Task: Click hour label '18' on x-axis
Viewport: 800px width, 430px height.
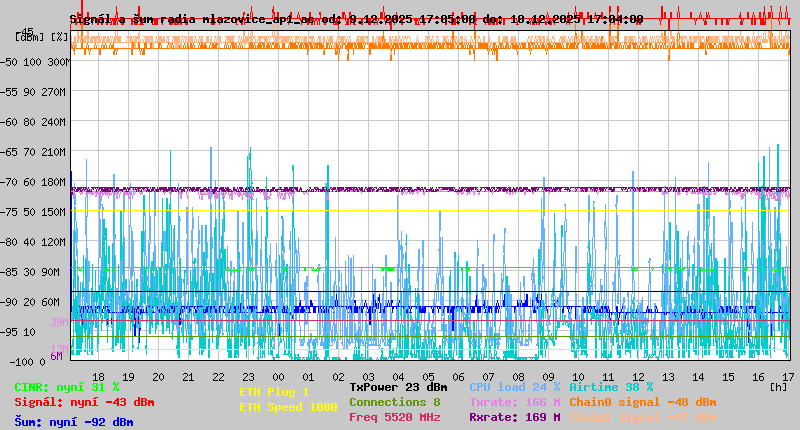Action: point(98,377)
